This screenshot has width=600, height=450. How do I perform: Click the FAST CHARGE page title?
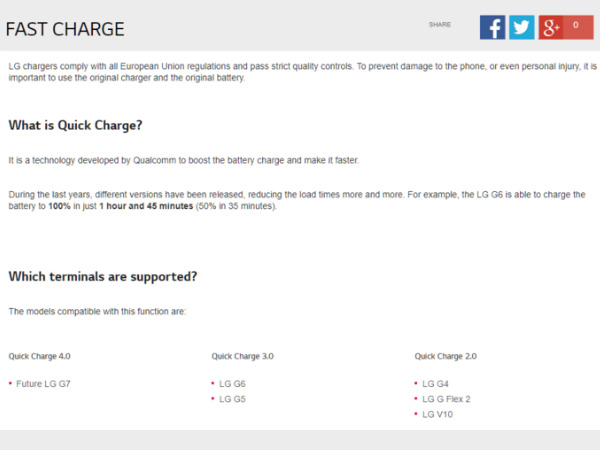click(x=65, y=29)
